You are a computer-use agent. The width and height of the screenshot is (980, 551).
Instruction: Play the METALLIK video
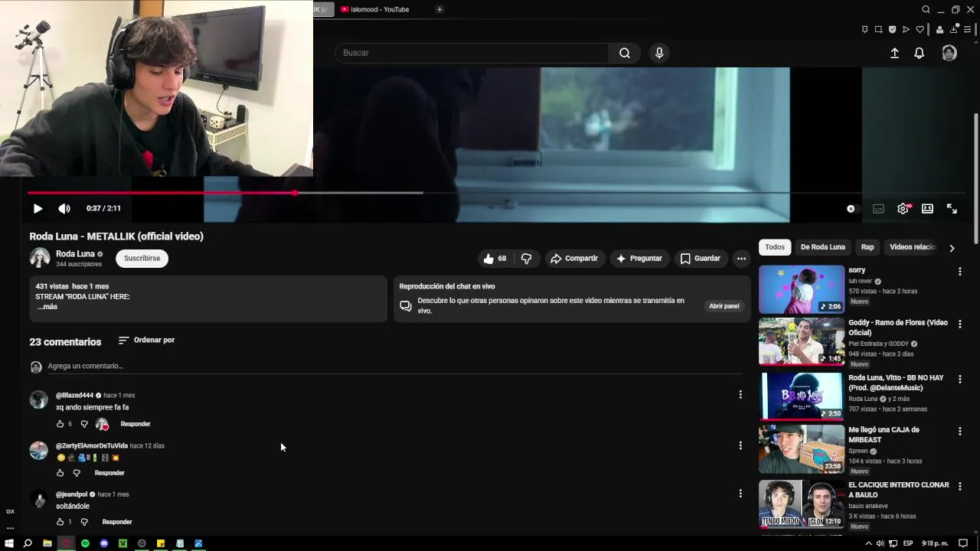click(38, 208)
